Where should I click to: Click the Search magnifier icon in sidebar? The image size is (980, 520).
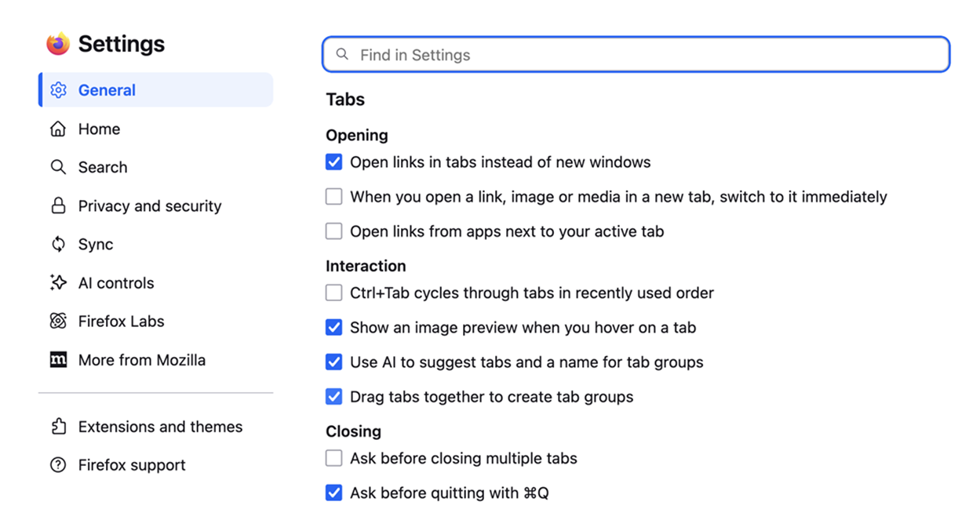pyautogui.click(x=58, y=167)
